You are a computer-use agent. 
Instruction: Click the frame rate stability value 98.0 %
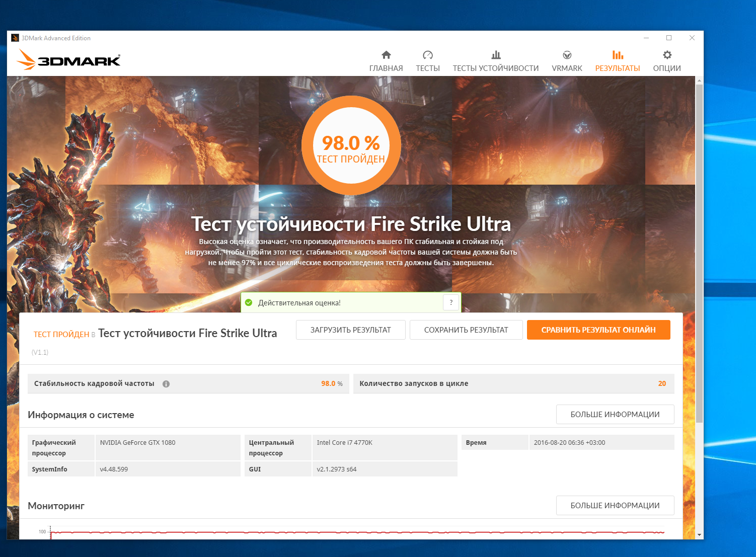click(x=332, y=383)
